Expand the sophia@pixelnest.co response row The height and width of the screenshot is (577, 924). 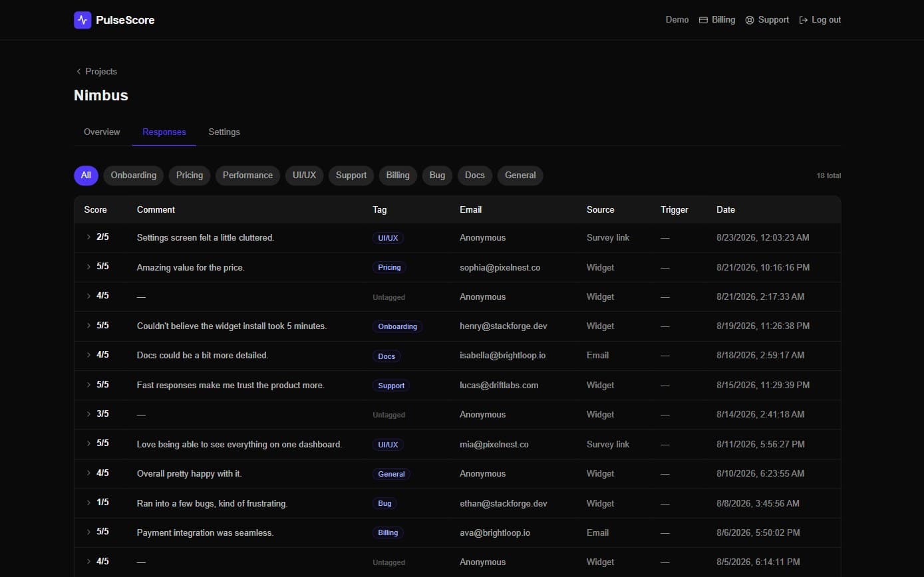[x=88, y=267]
